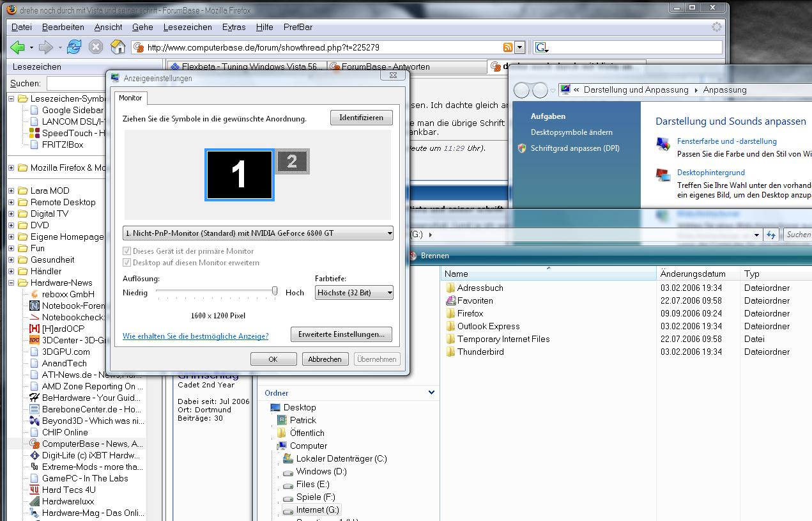Open the monitor selection dropdown
The height and width of the screenshot is (521, 812).
click(x=258, y=233)
